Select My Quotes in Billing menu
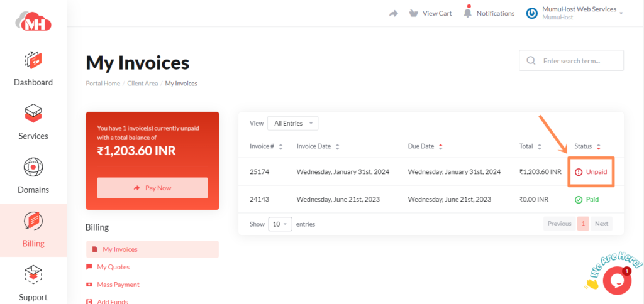 113,267
